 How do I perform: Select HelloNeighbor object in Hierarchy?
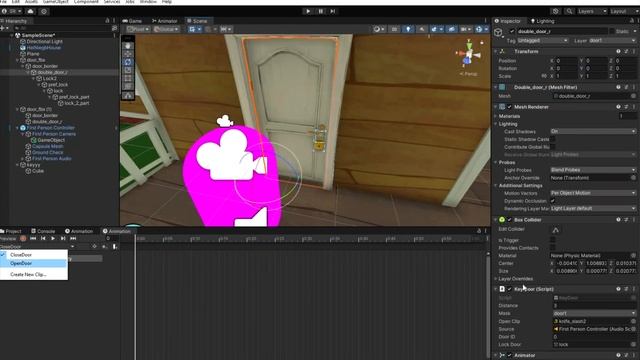(x=44, y=48)
